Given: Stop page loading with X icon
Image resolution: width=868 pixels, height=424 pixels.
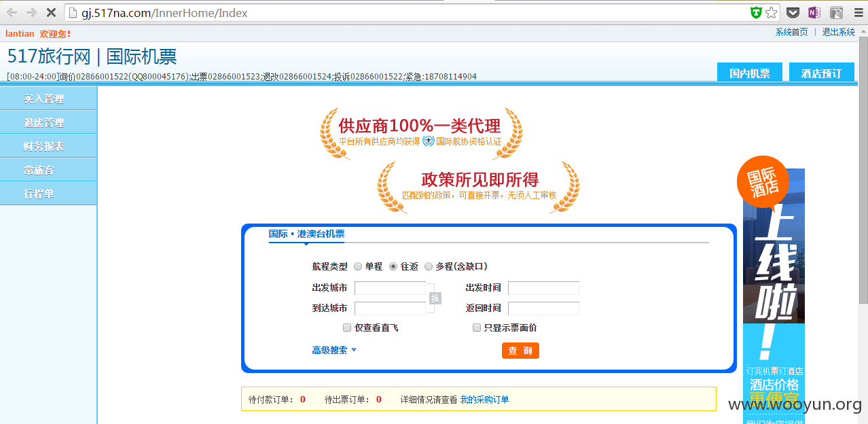Looking at the screenshot, I should pyautogui.click(x=52, y=13).
